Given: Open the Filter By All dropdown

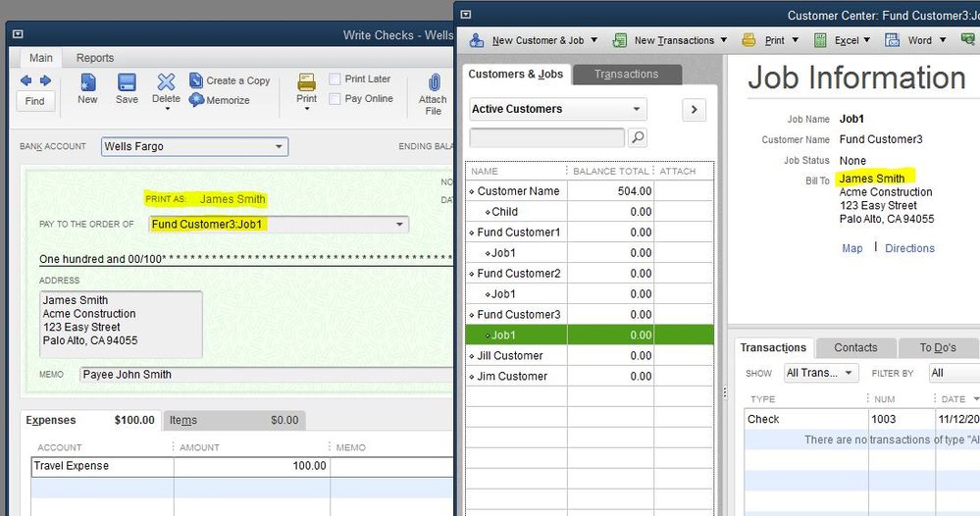Looking at the screenshot, I should point(954,373).
